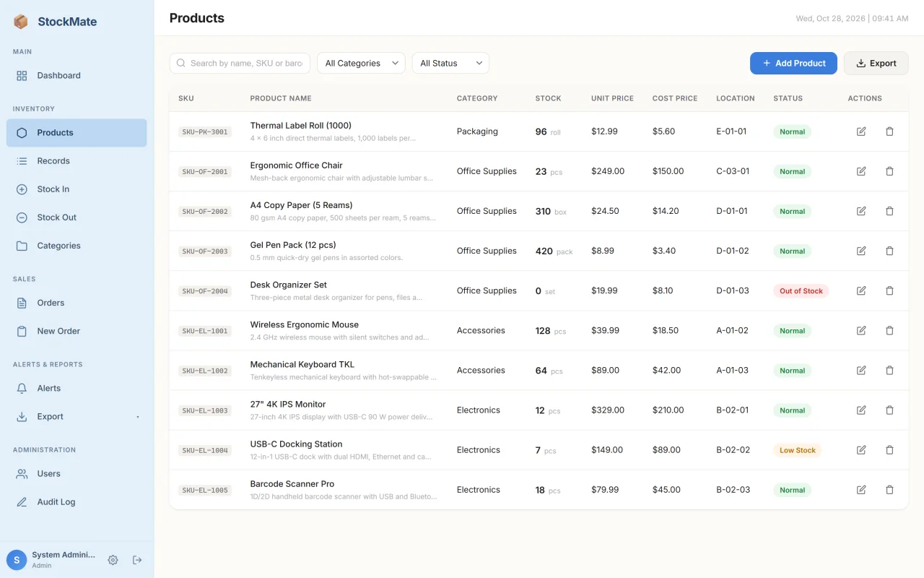Expand the Export submenu in sidebar

[x=77, y=416]
